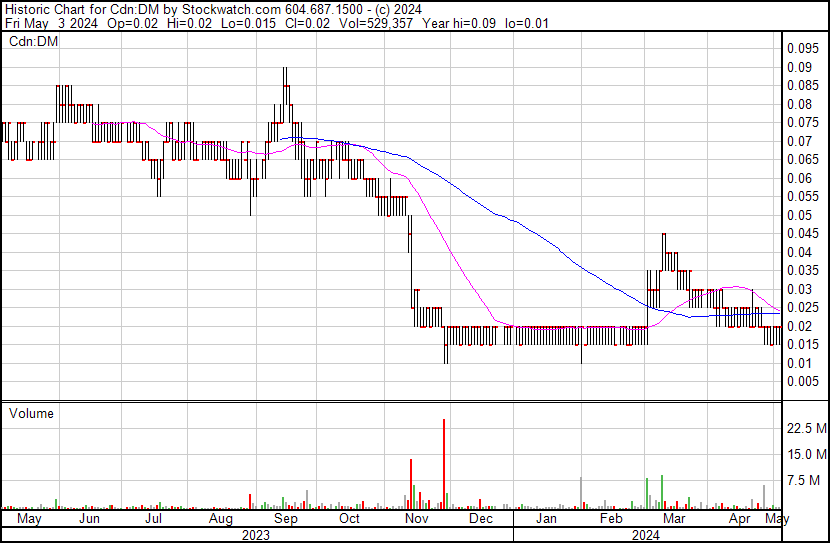Click the 22.5 M volume axis label
This screenshot has height=543, width=830.
[807, 428]
